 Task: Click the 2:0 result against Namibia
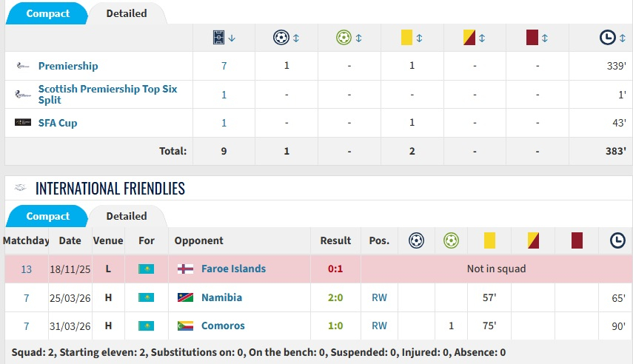[335, 297]
